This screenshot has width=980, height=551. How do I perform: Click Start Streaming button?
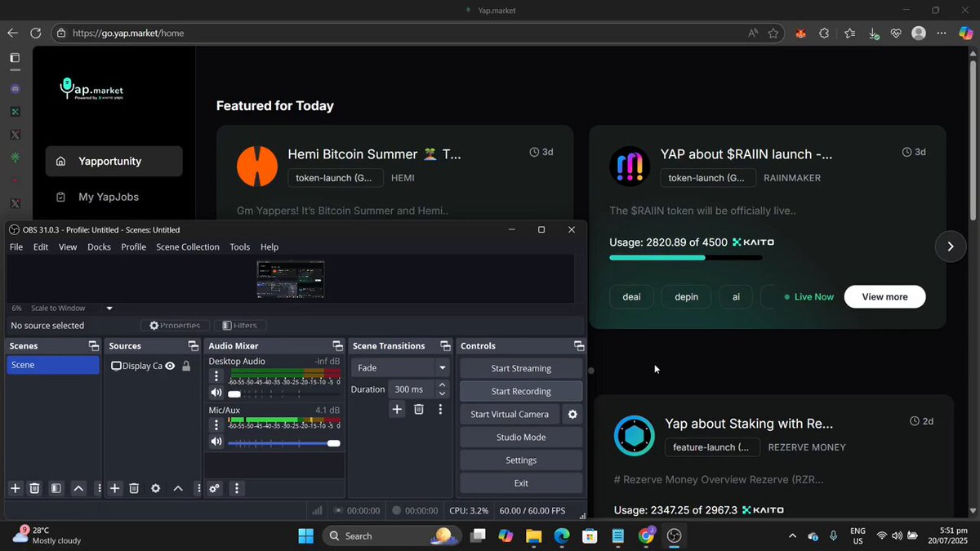(521, 368)
